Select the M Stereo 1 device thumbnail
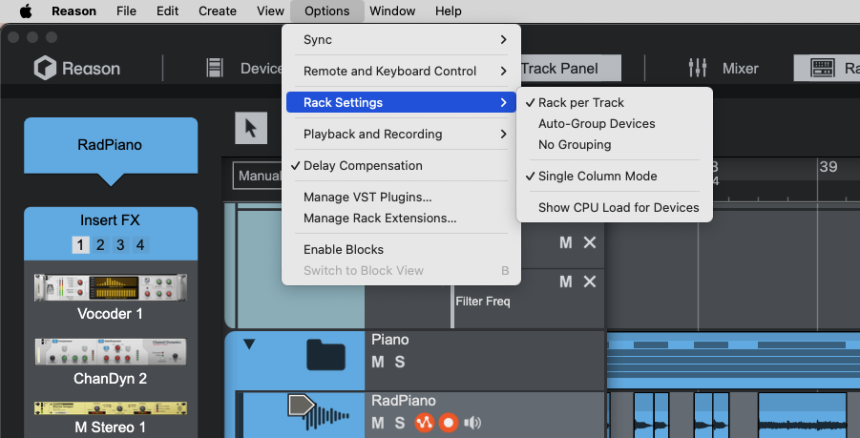Viewport: 860px width, 438px height. click(x=110, y=408)
